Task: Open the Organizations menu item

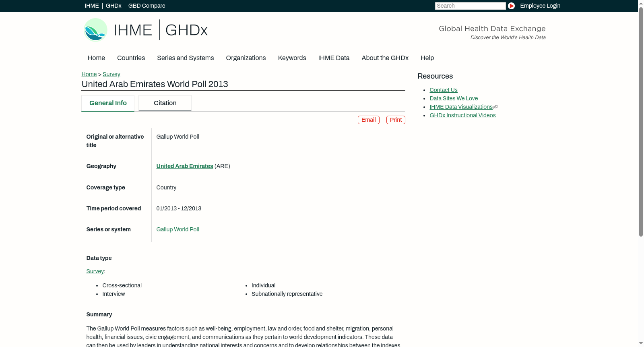Action: (x=246, y=58)
